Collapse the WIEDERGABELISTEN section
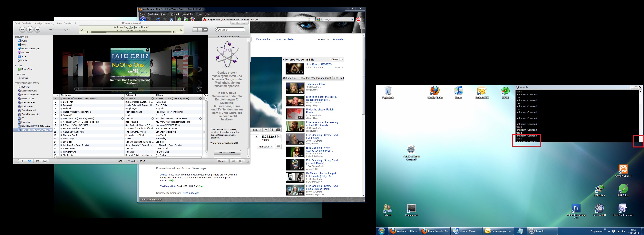 pos(16,83)
